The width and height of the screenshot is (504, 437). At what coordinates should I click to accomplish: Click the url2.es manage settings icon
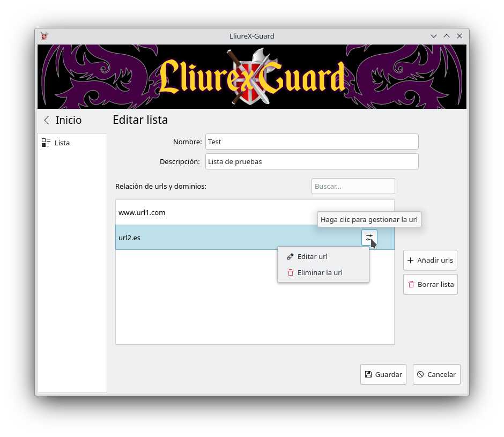coord(369,238)
